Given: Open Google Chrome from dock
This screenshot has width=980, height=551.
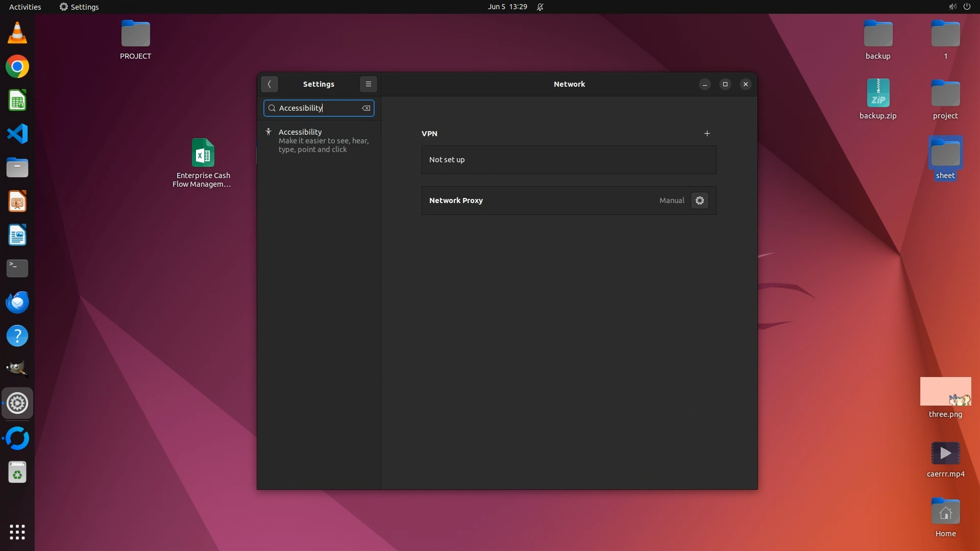Looking at the screenshot, I should [x=17, y=67].
